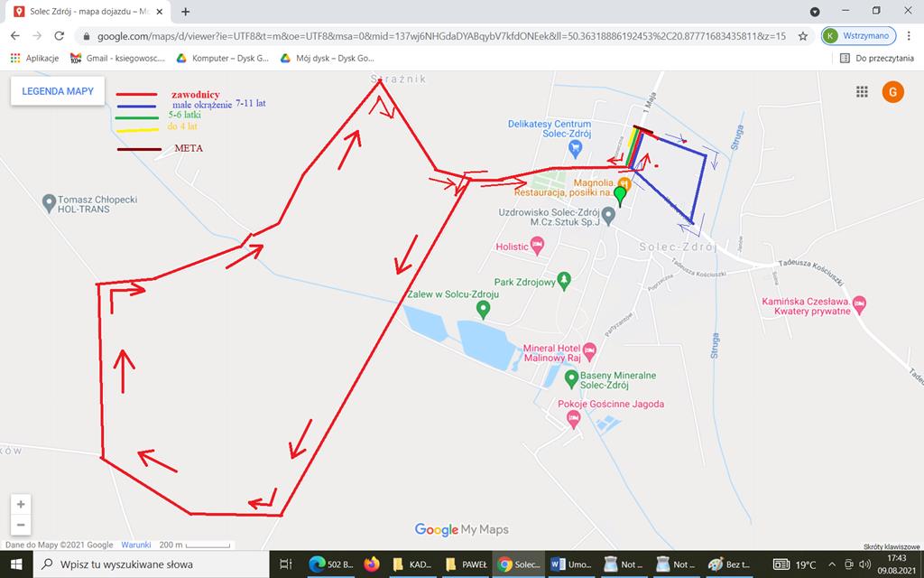
Task: Click the Park Zdrojowy green marker
Action: pyautogui.click(x=565, y=282)
